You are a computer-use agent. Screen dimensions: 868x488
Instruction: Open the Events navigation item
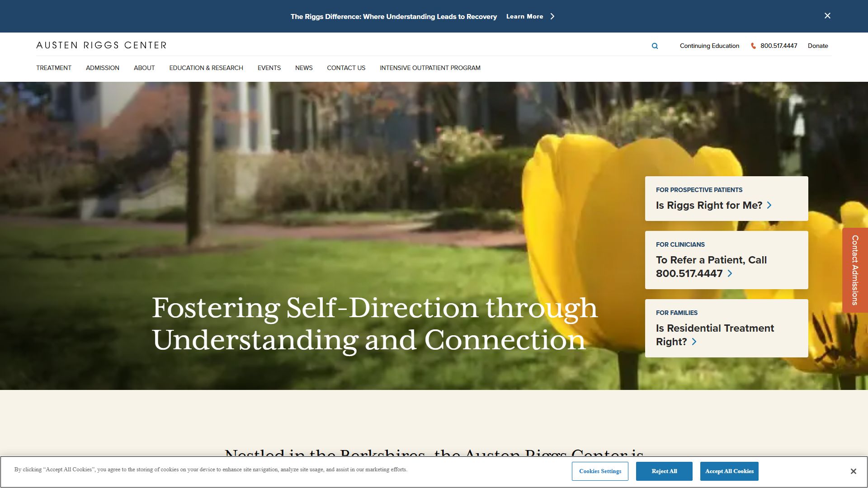(269, 68)
